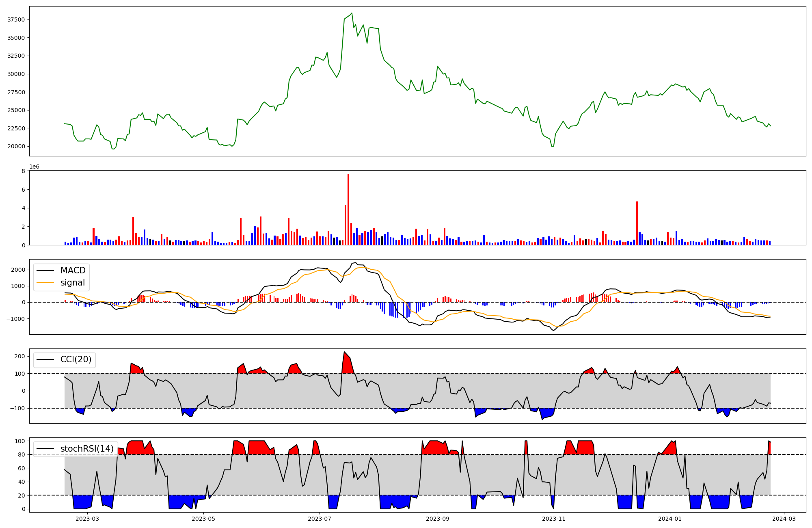
Task: Click the second tallest red volume bar near 2023-12
Action: (637, 223)
